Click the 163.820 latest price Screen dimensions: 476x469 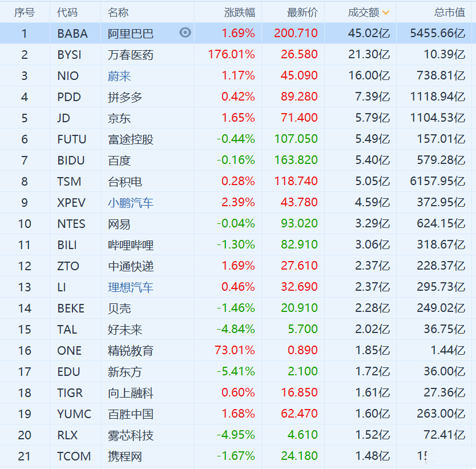(296, 160)
